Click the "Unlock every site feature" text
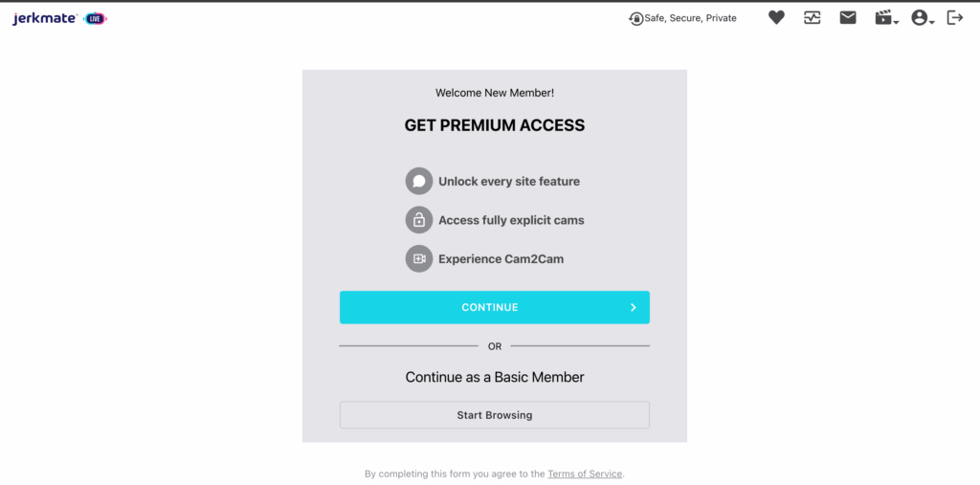Viewport: 980px width, 485px height. 509,181
